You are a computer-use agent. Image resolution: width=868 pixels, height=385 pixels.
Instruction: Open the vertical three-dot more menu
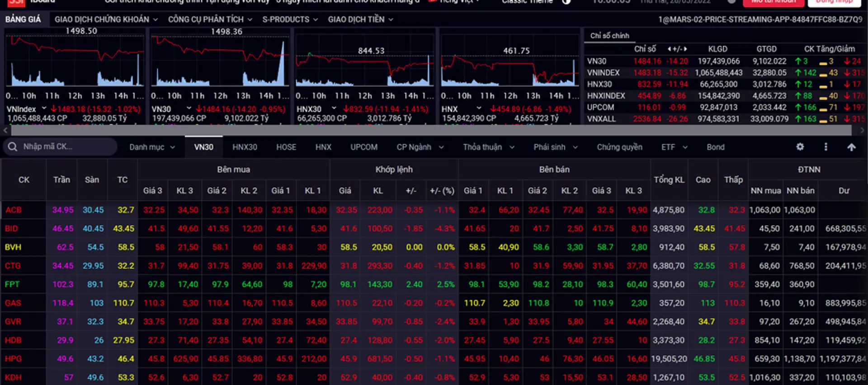(826, 147)
